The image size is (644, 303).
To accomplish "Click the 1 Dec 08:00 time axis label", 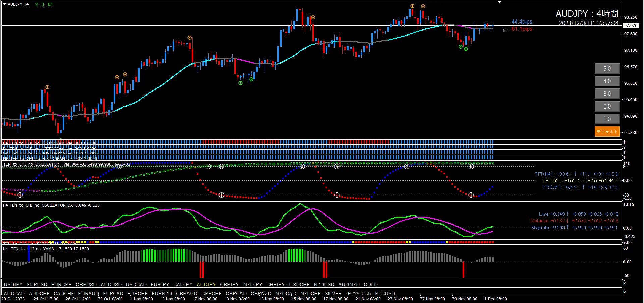I will (495, 299).
